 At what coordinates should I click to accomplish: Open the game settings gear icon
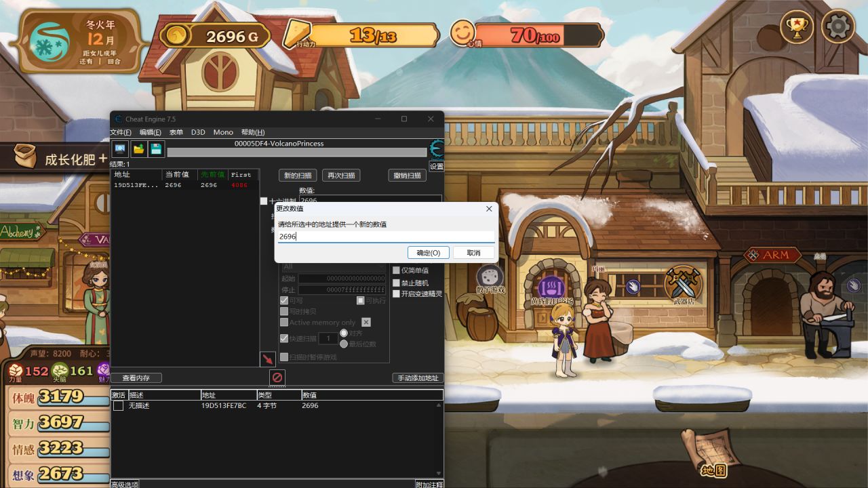pos(837,27)
